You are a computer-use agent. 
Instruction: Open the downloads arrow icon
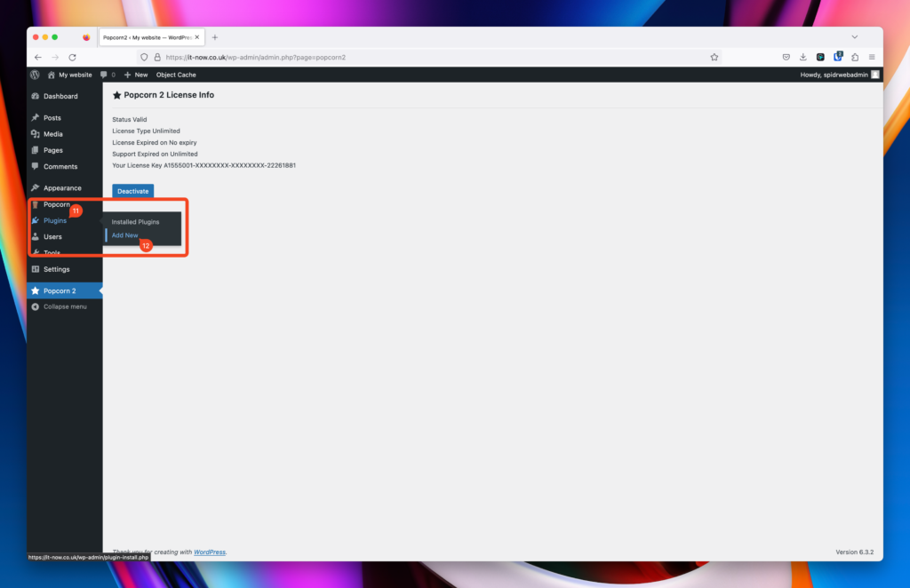[803, 57]
